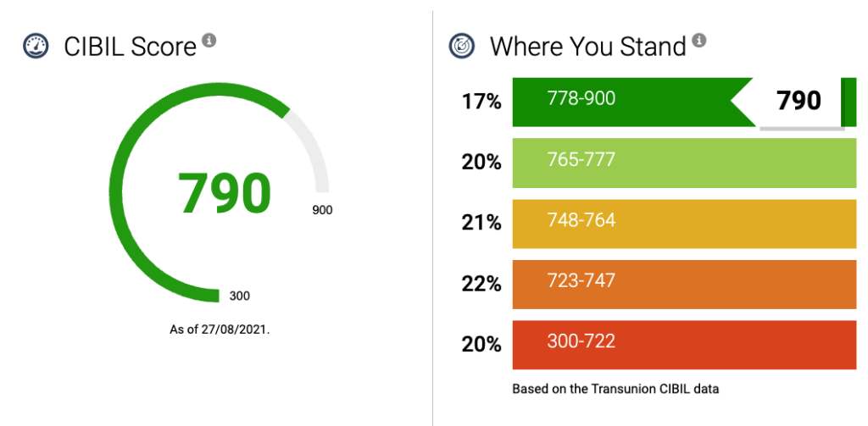Select the orange 723-747 score band
Image resolution: width=868 pixels, height=426 pixels.
click(x=683, y=284)
